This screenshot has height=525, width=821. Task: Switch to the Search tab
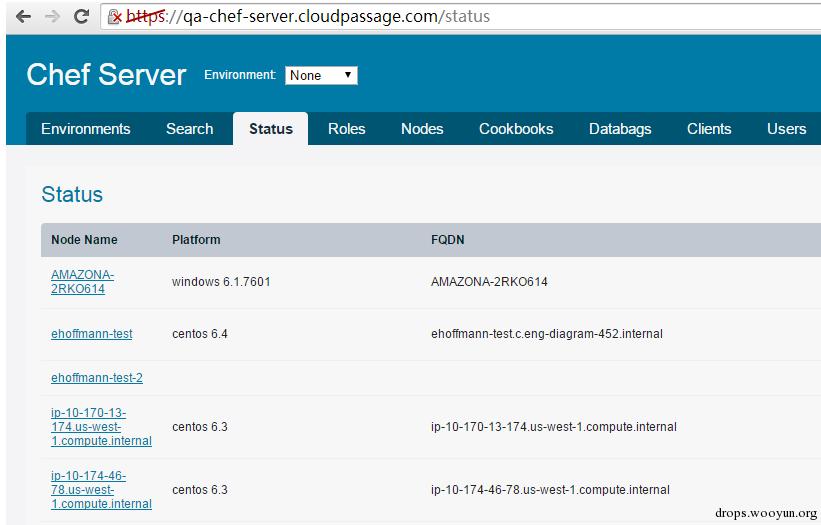click(190, 129)
